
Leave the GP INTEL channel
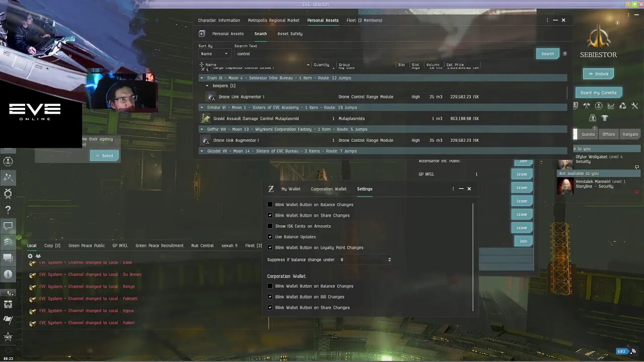pos(522,174)
